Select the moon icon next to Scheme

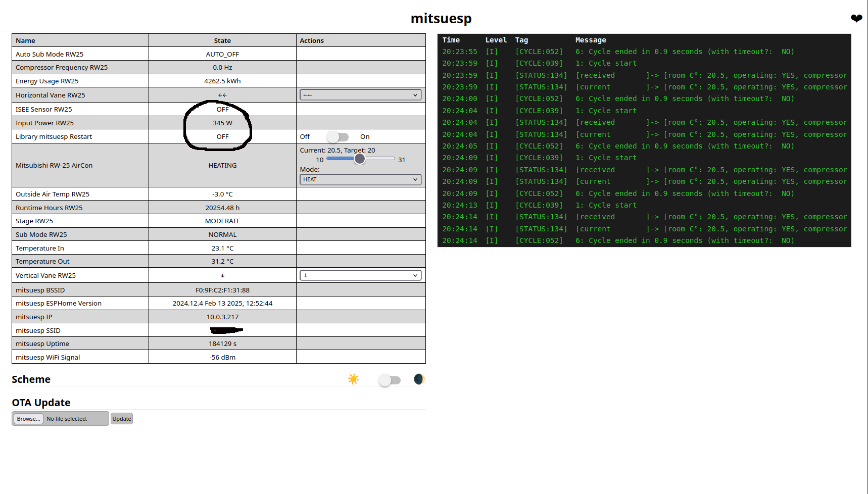point(419,379)
